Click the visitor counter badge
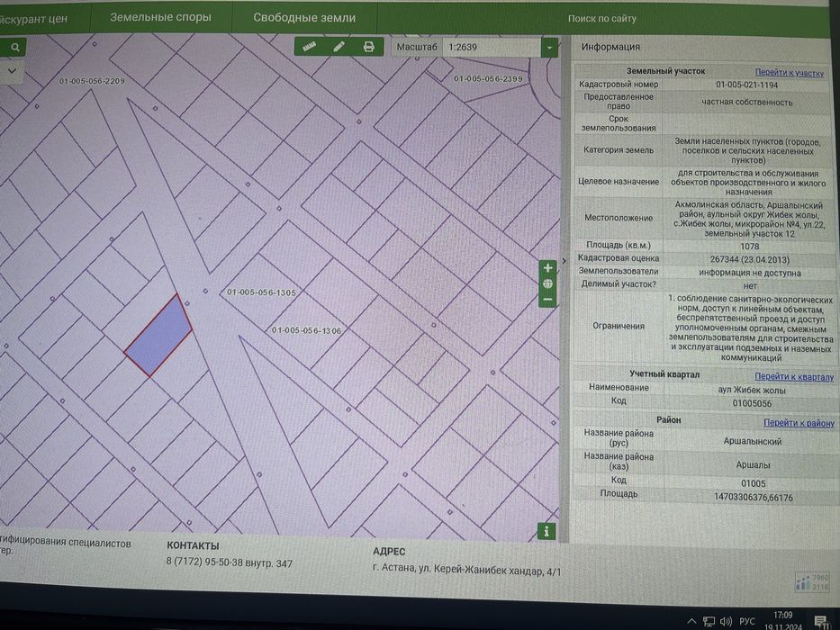The width and height of the screenshot is (840, 630). click(812, 581)
